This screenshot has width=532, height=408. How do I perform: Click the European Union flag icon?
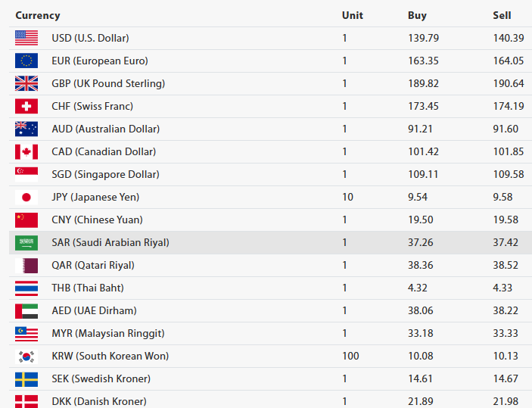click(x=26, y=61)
